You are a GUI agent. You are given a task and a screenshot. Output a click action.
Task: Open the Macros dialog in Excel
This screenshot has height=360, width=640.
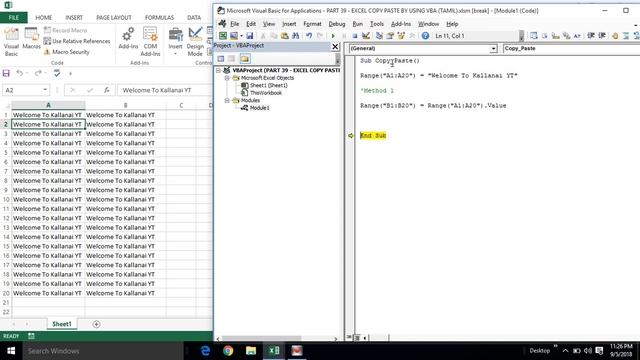(x=31, y=39)
